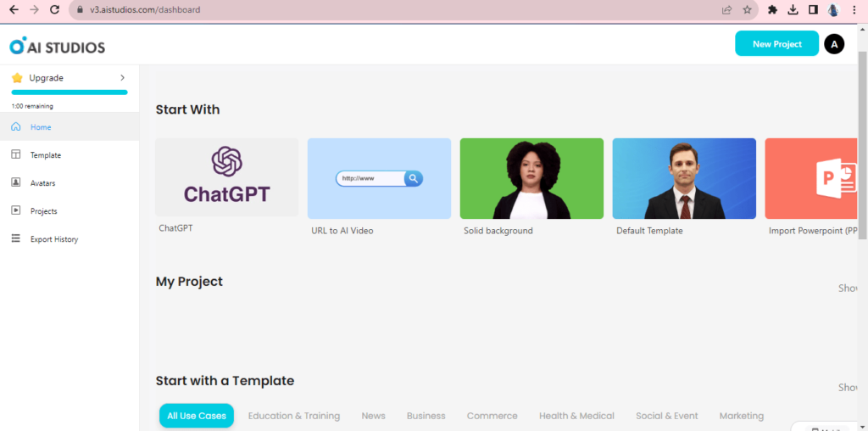This screenshot has width=868, height=431.
Task: Select the Marketing tab
Action: pos(741,416)
